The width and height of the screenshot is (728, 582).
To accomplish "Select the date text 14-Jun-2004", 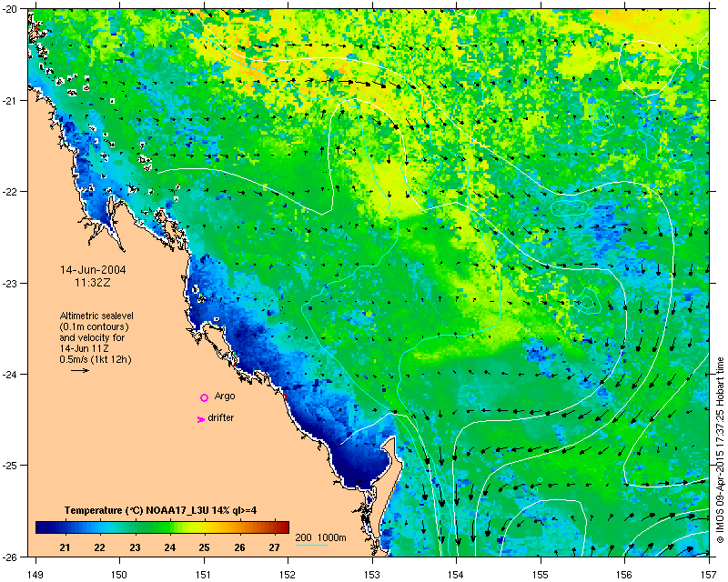I will click(93, 270).
